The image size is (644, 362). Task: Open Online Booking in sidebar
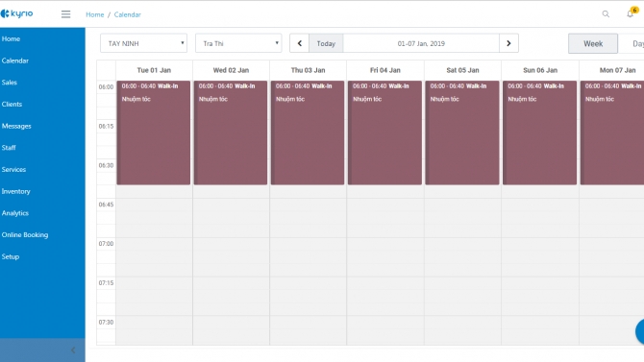25,234
